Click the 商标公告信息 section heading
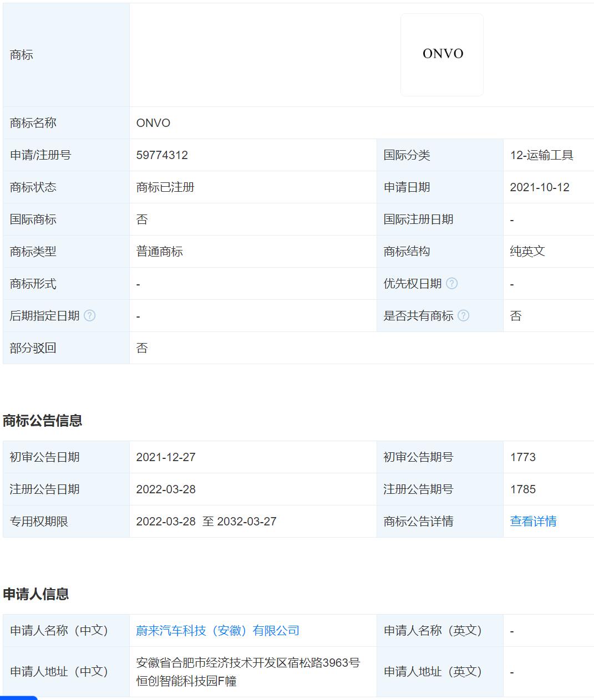This screenshot has width=594, height=700. 43,421
